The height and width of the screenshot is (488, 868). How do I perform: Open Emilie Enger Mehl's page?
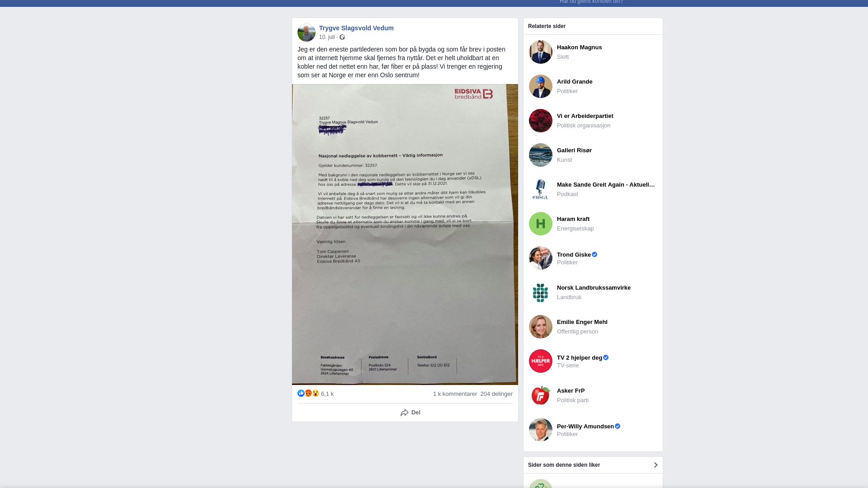click(x=582, y=322)
